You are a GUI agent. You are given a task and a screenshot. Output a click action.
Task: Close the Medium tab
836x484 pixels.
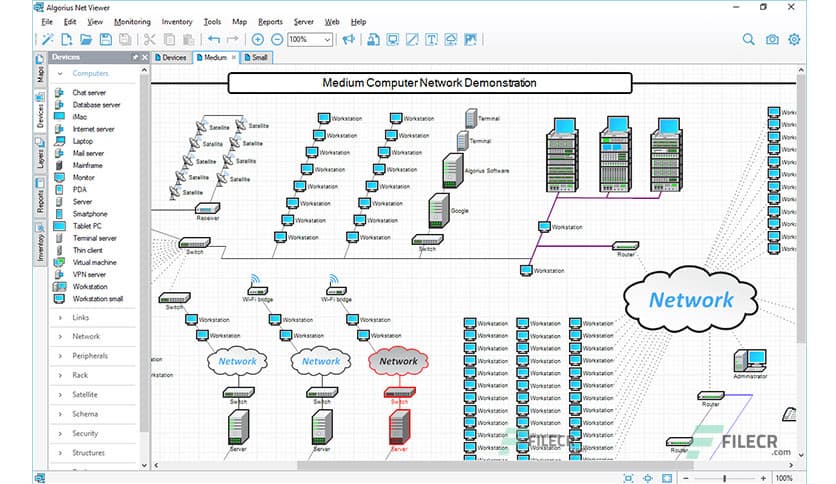[235, 58]
